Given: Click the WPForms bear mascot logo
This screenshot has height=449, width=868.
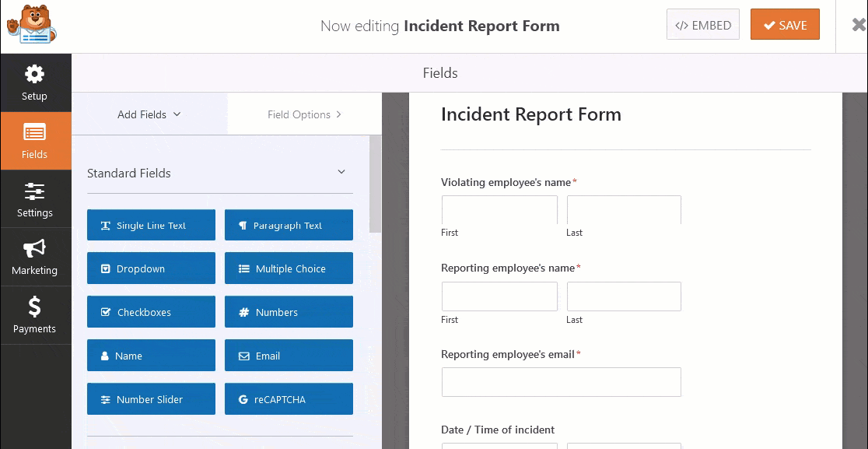Looking at the screenshot, I should [32, 26].
